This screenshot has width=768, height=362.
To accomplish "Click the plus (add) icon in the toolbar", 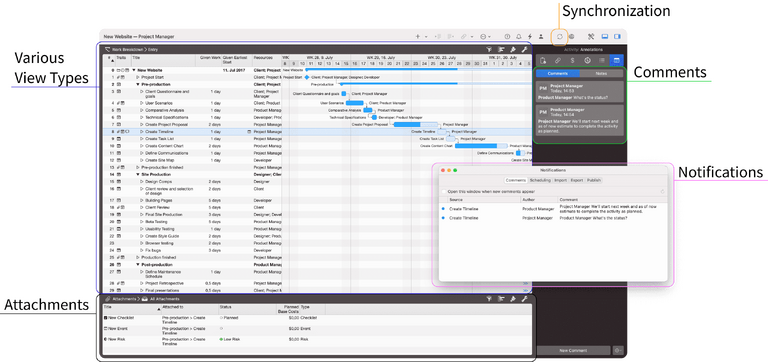I will 417,37.
